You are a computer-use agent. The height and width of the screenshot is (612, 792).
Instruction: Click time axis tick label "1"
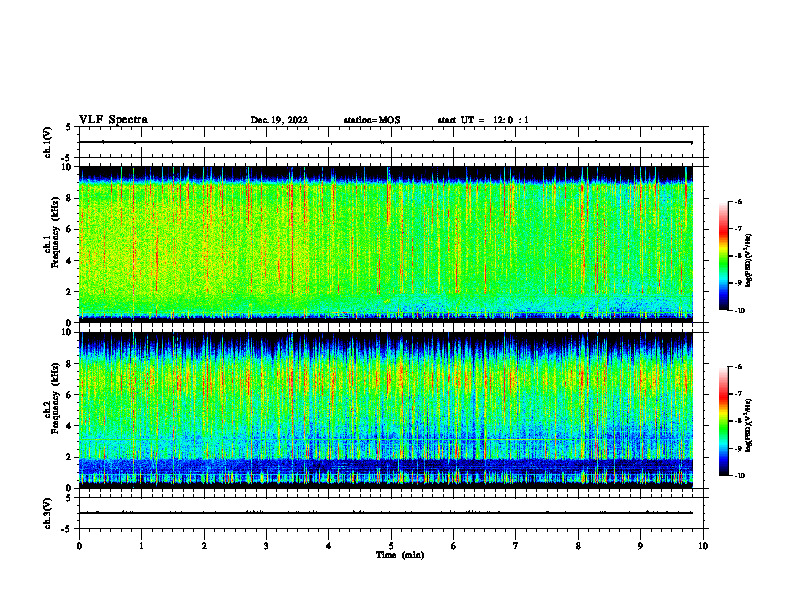141,546
